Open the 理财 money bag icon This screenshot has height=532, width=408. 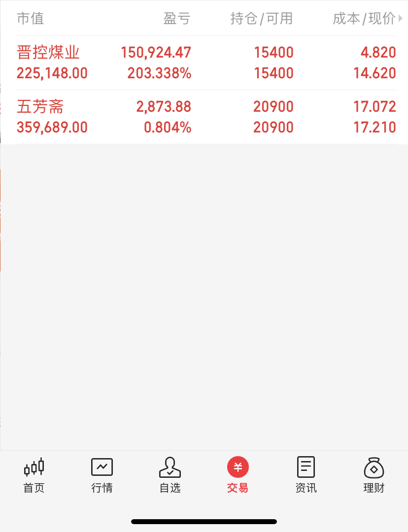(374, 467)
